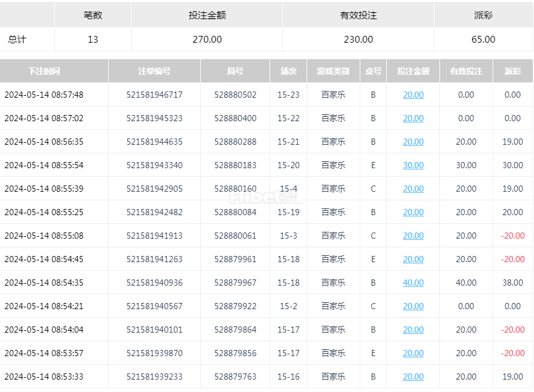The image size is (534, 392).
Task: Select the 局号 column header
Action: tap(235, 71)
